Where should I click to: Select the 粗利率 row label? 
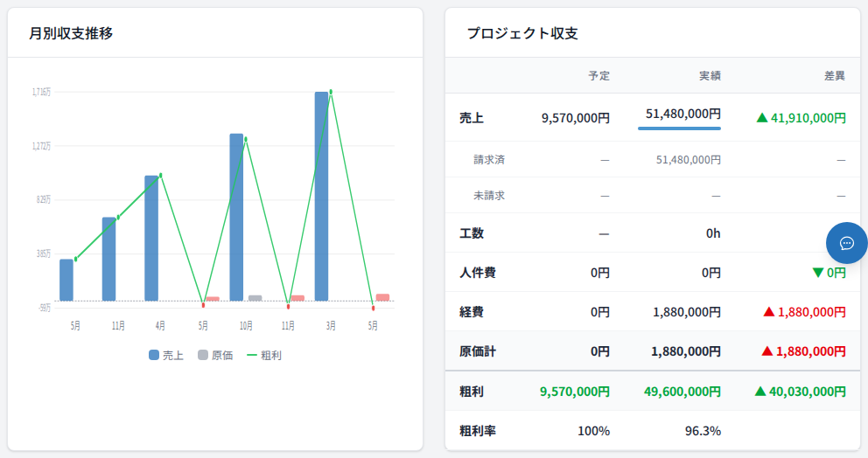478,431
